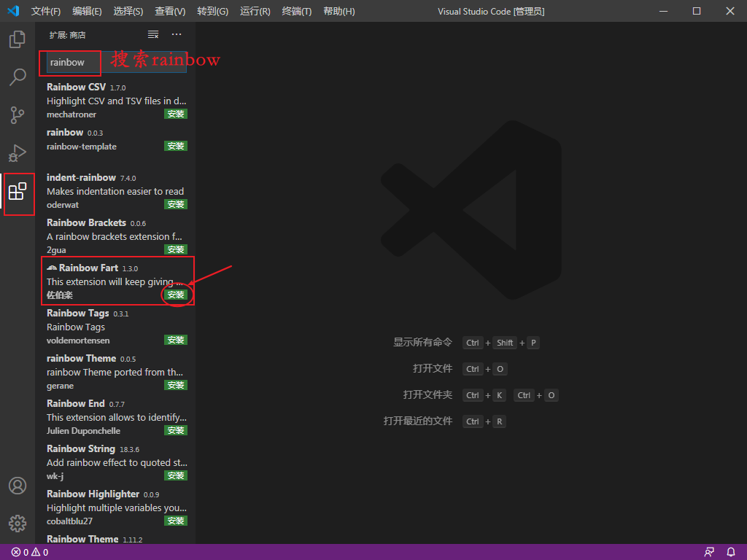Install the indent-rainbow extension
Screen dimensions: 747x560
(x=176, y=204)
